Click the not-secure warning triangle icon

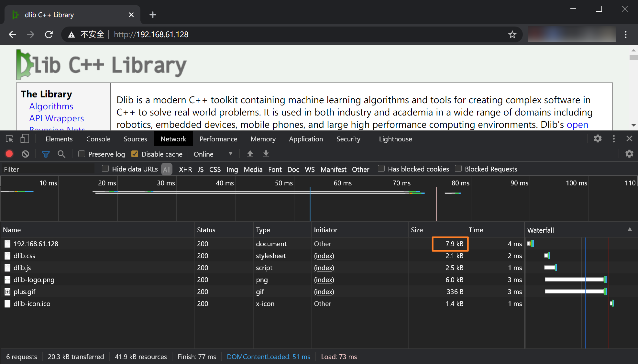pos(71,35)
